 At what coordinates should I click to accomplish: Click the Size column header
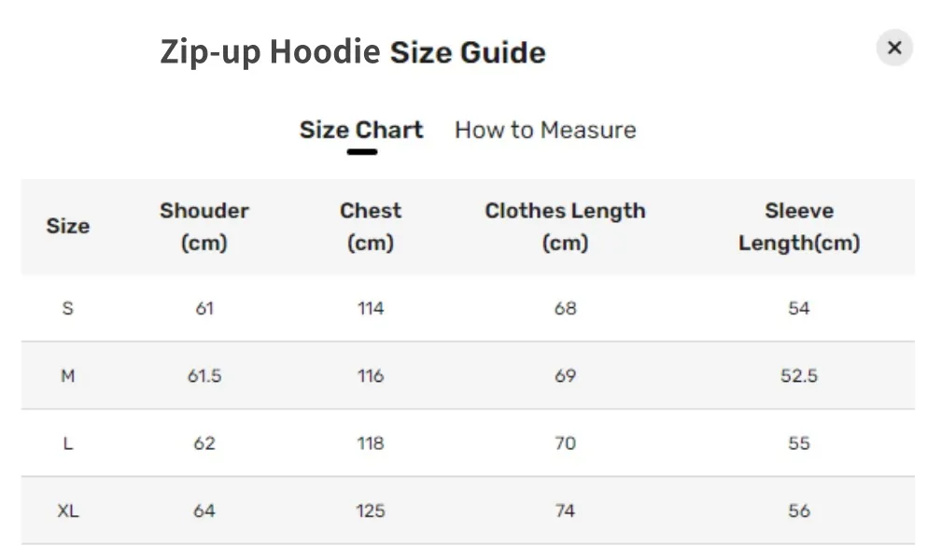point(68,226)
